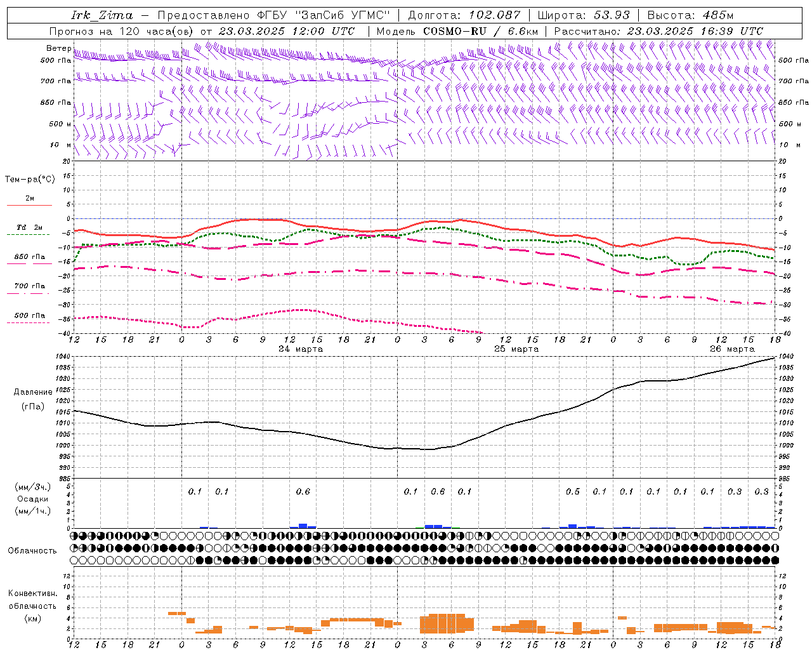Click the (мм/1ч.) precipitation unit label
This screenshot has width=812, height=650.
(x=32, y=512)
